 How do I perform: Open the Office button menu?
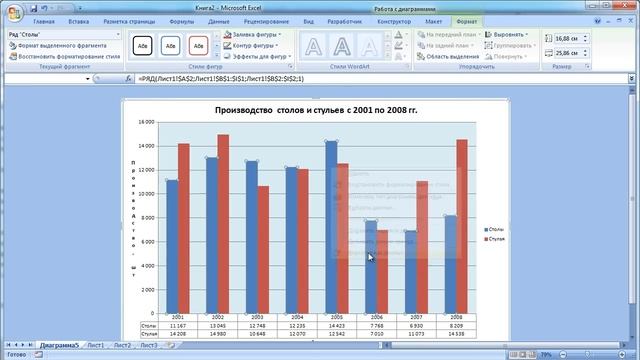15,14
